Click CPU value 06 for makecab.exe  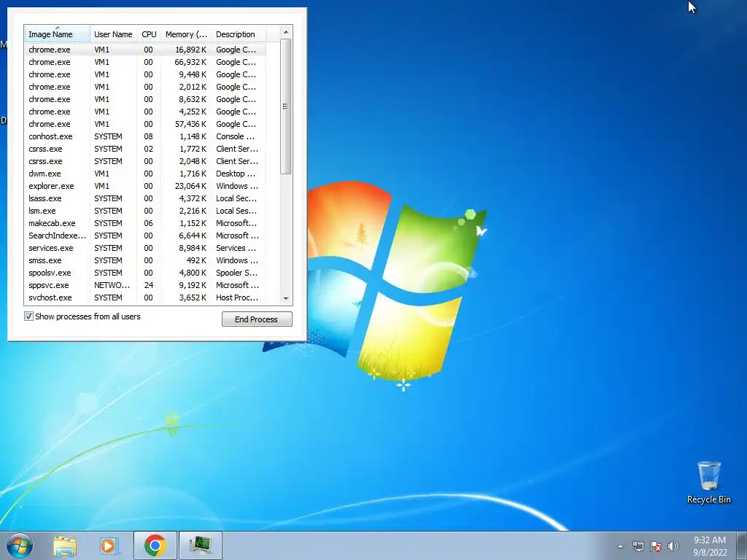click(149, 223)
